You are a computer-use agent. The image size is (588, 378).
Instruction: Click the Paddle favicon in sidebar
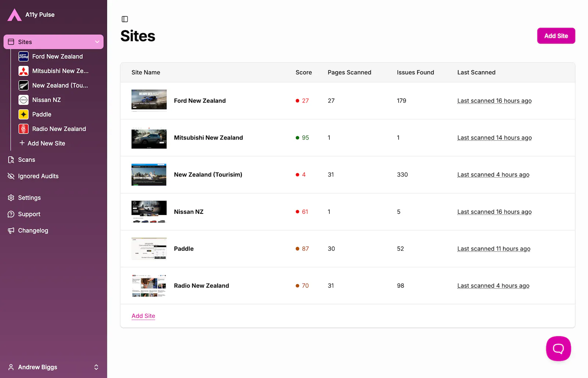coord(24,114)
